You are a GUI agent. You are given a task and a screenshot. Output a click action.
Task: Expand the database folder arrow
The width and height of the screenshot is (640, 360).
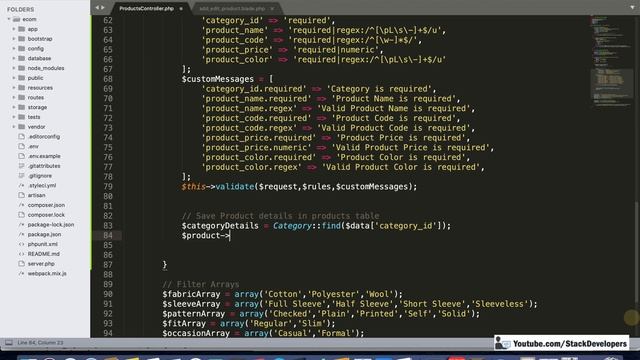(14, 58)
